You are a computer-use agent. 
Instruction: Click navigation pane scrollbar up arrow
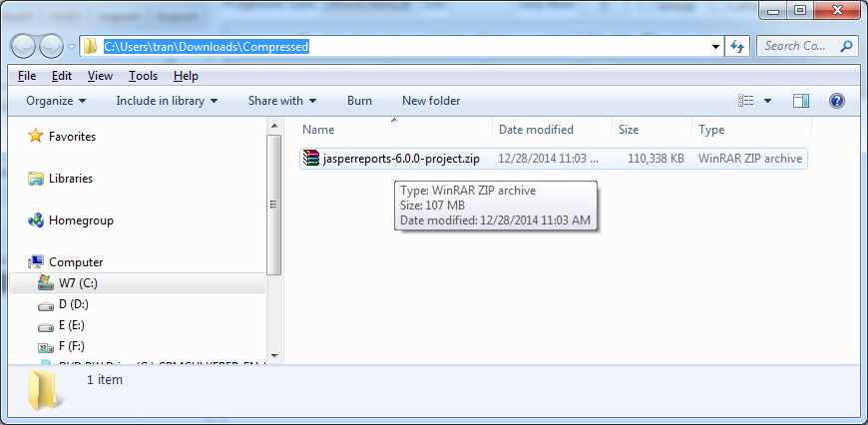coord(274,126)
